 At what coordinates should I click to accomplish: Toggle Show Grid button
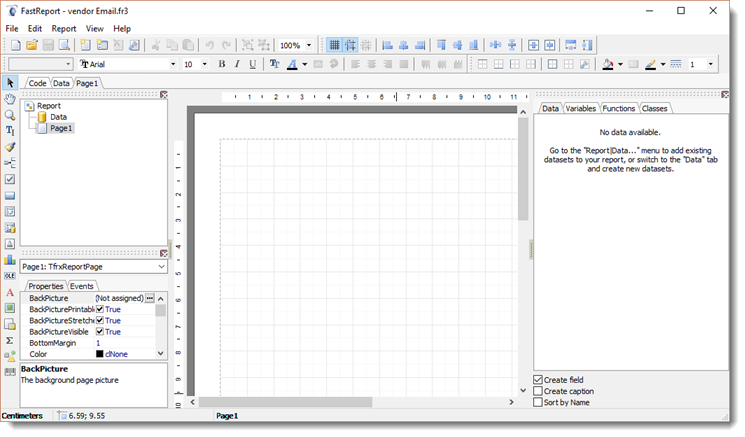tap(334, 45)
